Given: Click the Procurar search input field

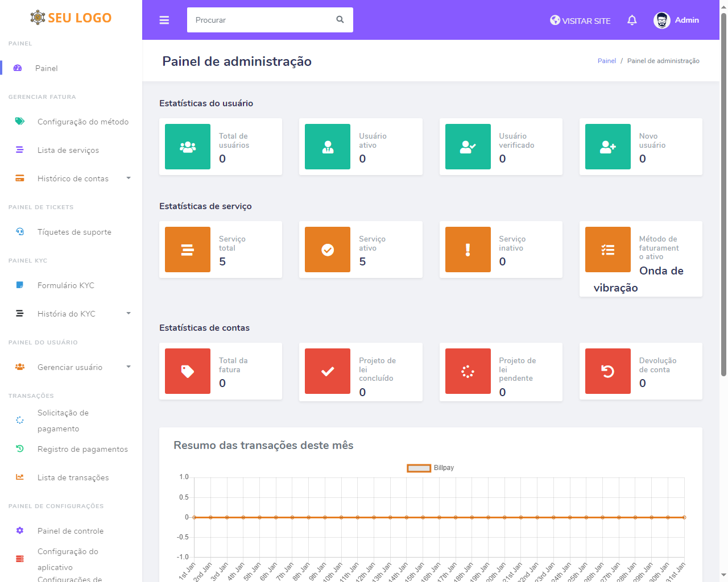Looking at the screenshot, I should pyautogui.click(x=262, y=20).
